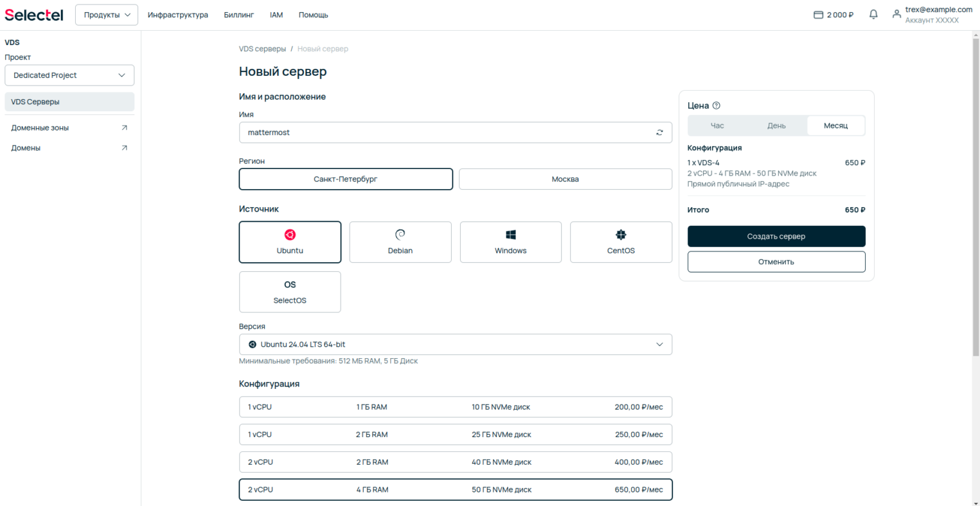980x506 pixels.
Task: Open the IAM menu
Action: [276, 15]
